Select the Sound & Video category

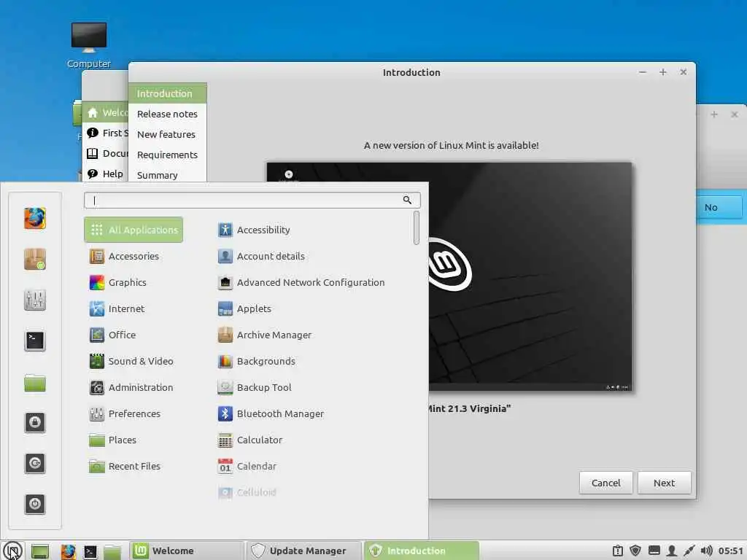(131, 361)
